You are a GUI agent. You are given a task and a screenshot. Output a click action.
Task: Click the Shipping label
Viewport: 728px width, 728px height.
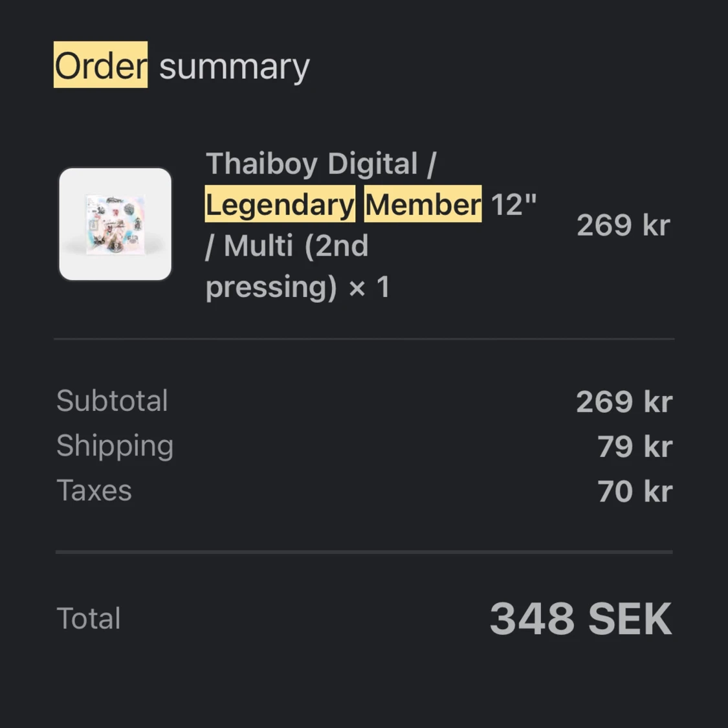(x=115, y=446)
